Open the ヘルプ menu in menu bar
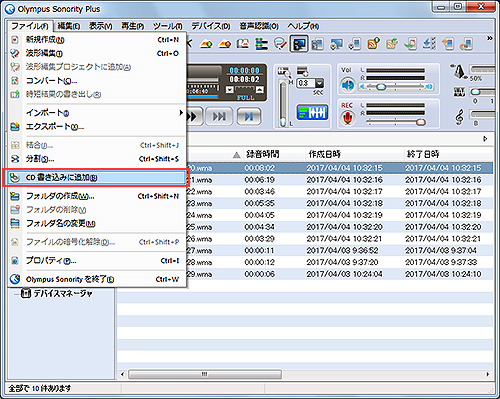This screenshot has width=500, height=399. coord(303,26)
